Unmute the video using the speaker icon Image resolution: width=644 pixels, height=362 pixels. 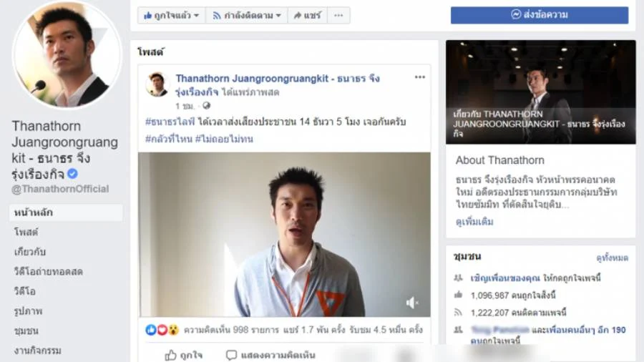(412, 303)
